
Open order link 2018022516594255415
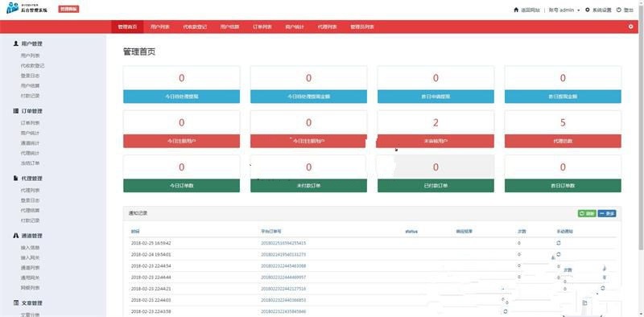click(283, 243)
